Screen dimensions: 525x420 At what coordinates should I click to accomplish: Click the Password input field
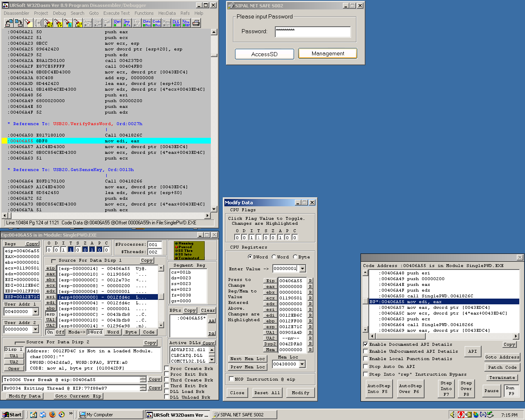tap(313, 32)
